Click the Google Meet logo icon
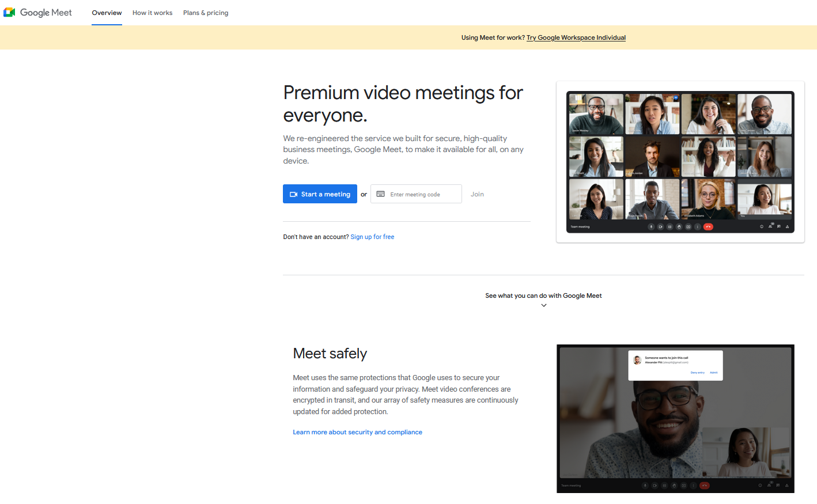This screenshot has width=817, height=504. tap(9, 12)
